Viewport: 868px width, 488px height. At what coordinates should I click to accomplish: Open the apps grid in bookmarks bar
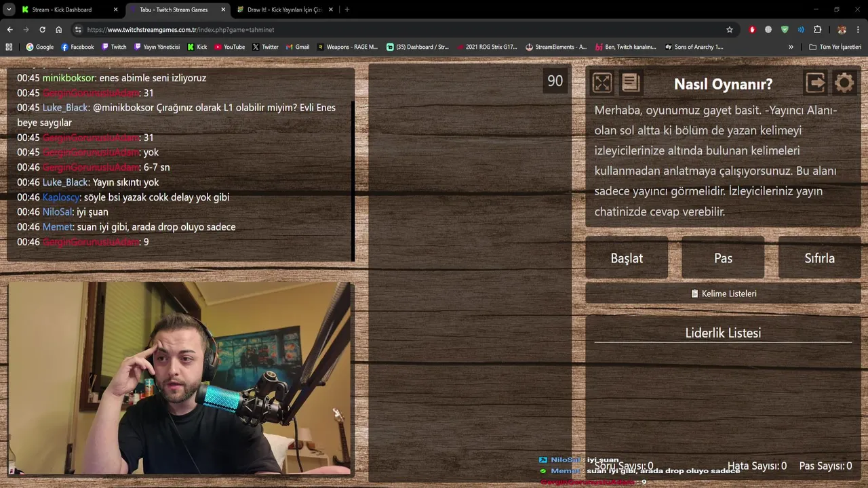(9, 47)
